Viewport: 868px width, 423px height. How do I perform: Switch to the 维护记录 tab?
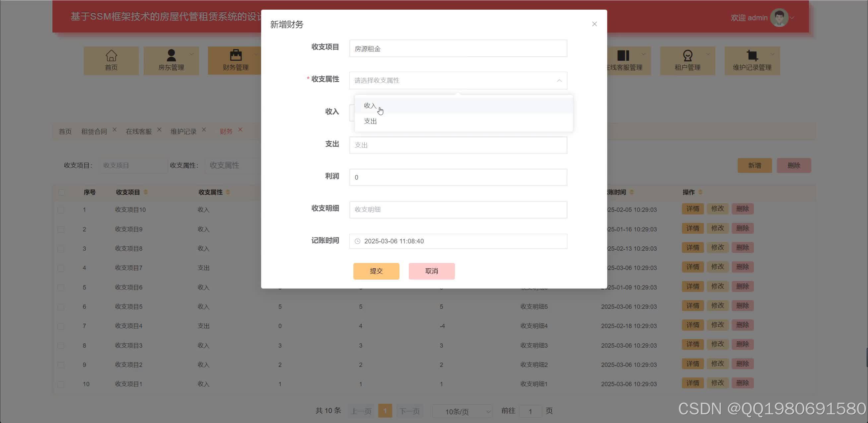click(x=183, y=131)
